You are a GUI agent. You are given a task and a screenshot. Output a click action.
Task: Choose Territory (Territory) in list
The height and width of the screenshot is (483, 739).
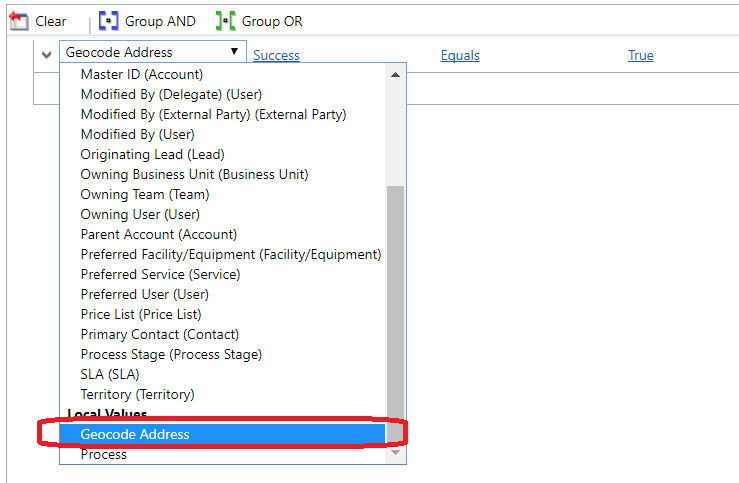[x=137, y=394]
